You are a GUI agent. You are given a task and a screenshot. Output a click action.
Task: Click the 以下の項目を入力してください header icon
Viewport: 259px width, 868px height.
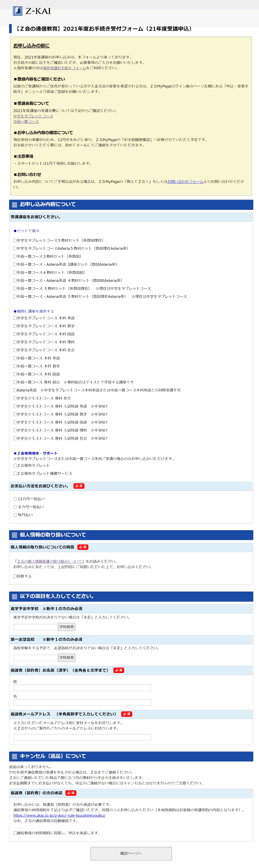point(15,596)
